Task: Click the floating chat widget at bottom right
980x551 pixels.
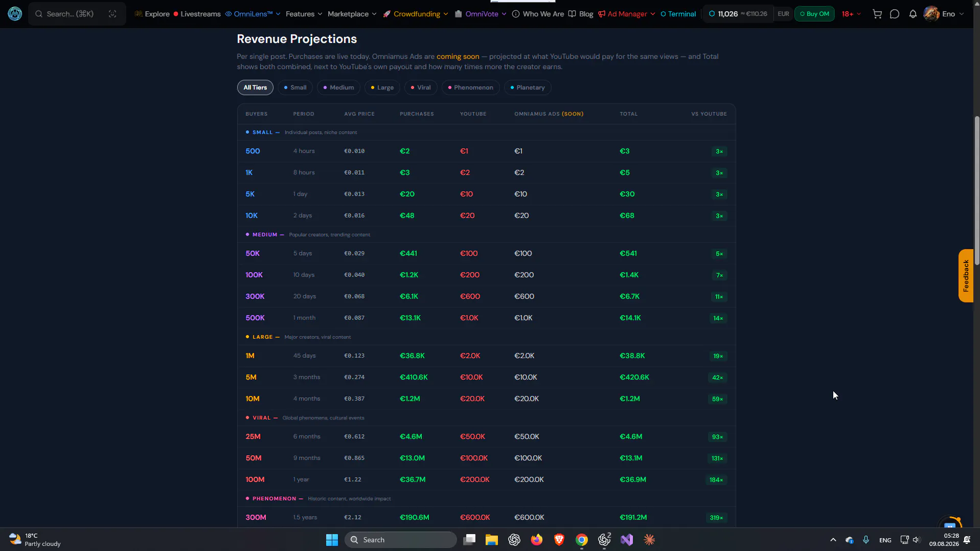Action: [950, 524]
